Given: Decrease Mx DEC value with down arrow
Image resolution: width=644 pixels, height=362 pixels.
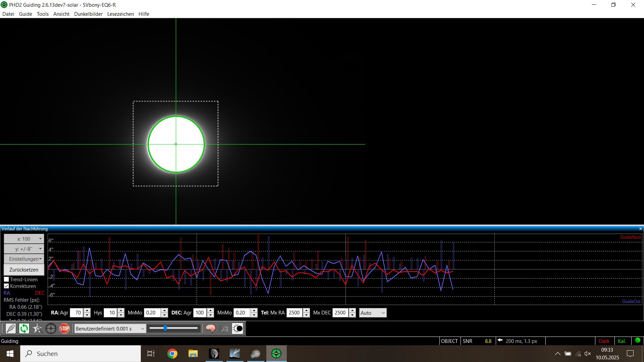Looking at the screenshot, I should (352, 315).
